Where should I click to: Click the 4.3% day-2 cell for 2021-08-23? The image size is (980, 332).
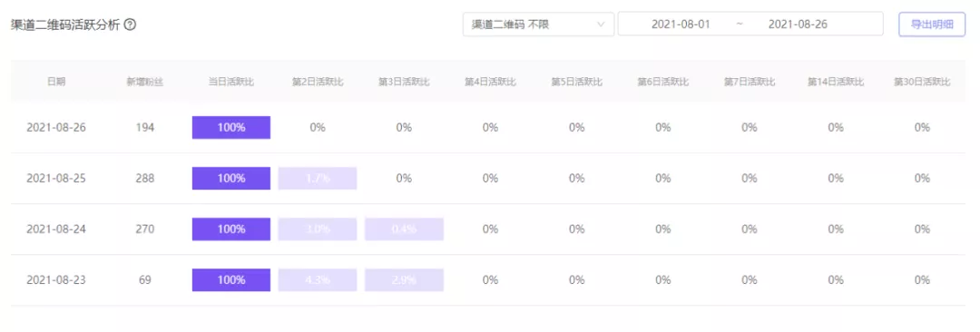click(x=318, y=280)
